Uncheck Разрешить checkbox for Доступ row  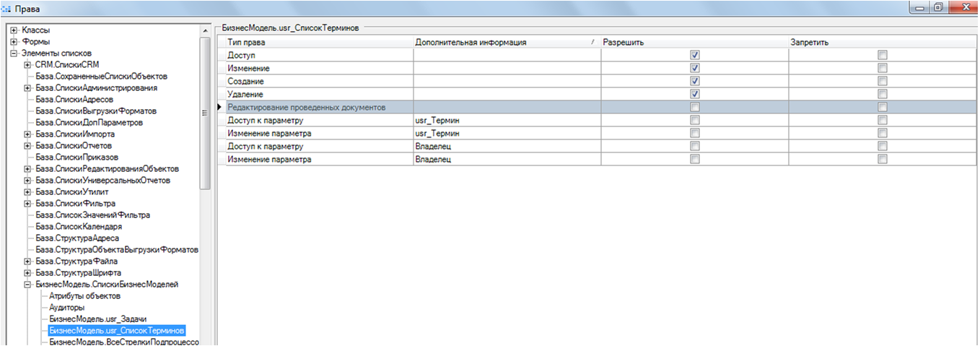tap(695, 55)
